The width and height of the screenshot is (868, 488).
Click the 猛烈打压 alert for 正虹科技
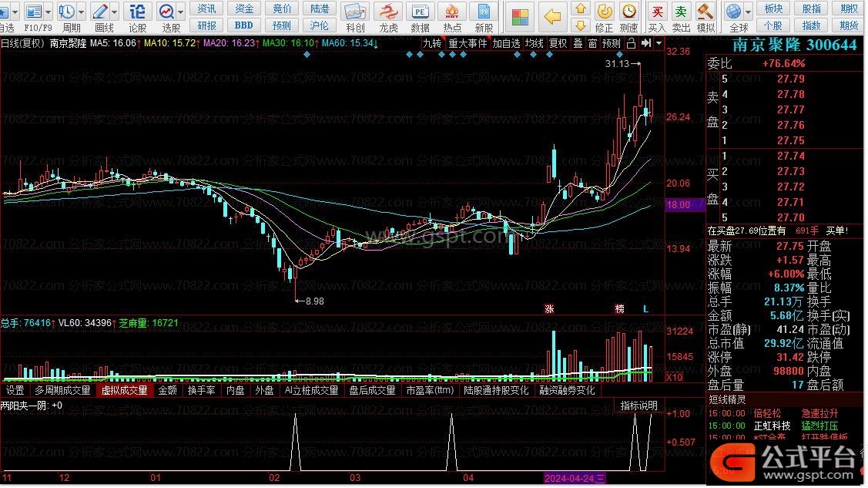[x=821, y=427]
